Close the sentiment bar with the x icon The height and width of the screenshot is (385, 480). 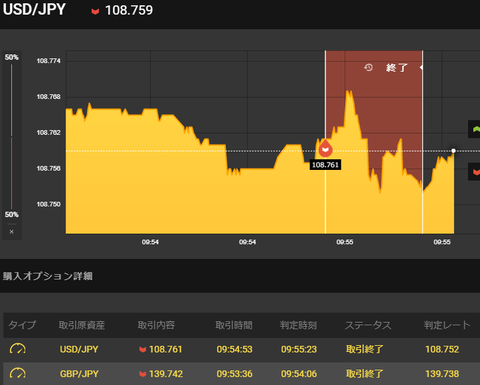[12, 232]
